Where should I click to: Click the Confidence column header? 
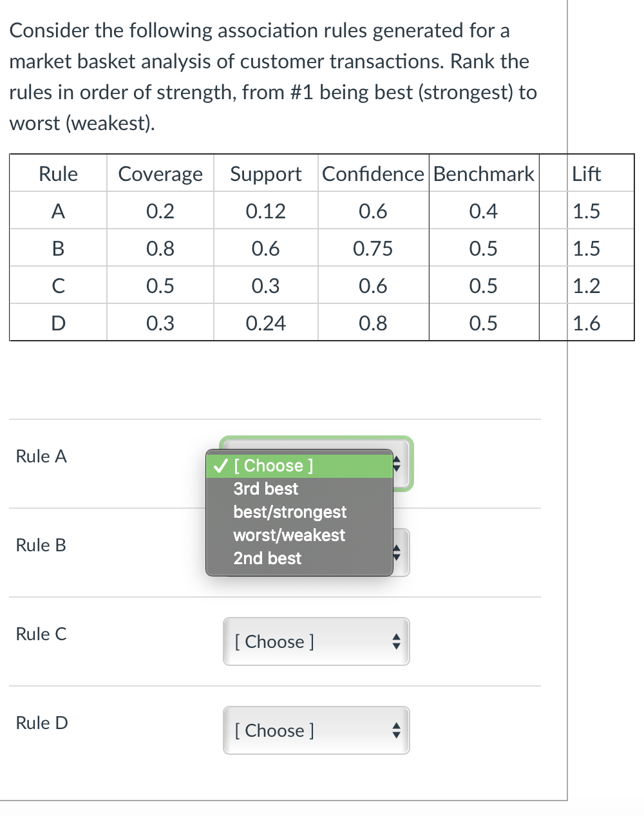coord(373,174)
